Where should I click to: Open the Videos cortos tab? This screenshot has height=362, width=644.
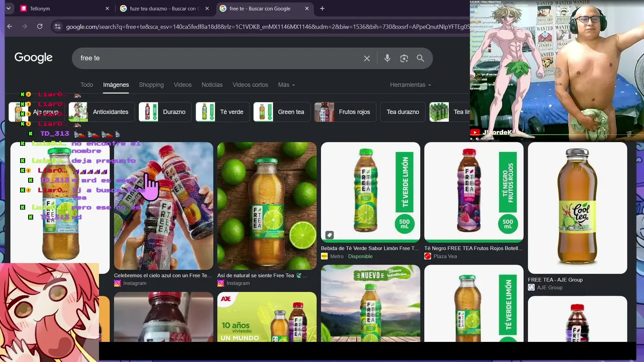(x=250, y=85)
